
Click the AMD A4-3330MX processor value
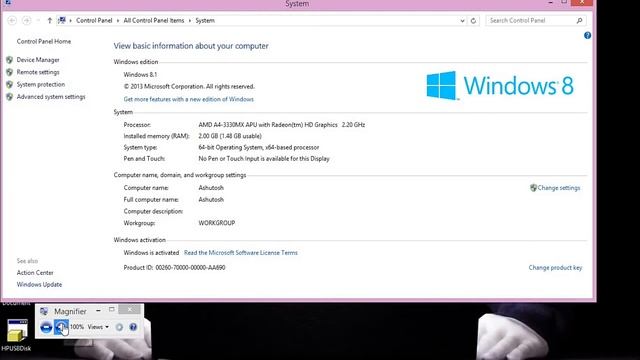[x=282, y=124]
